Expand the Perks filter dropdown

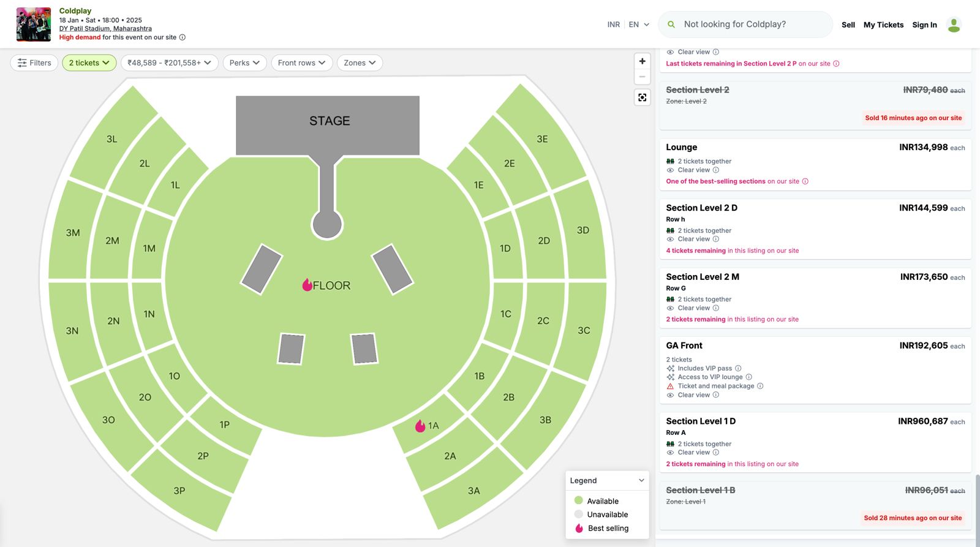tap(244, 62)
